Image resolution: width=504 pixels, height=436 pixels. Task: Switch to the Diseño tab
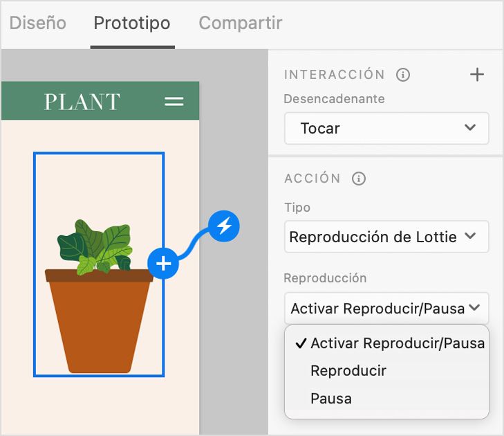[37, 23]
